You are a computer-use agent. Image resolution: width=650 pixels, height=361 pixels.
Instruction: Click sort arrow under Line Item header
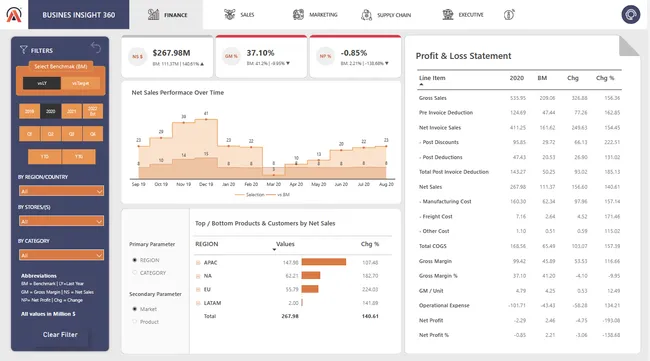pyautogui.click(x=421, y=85)
